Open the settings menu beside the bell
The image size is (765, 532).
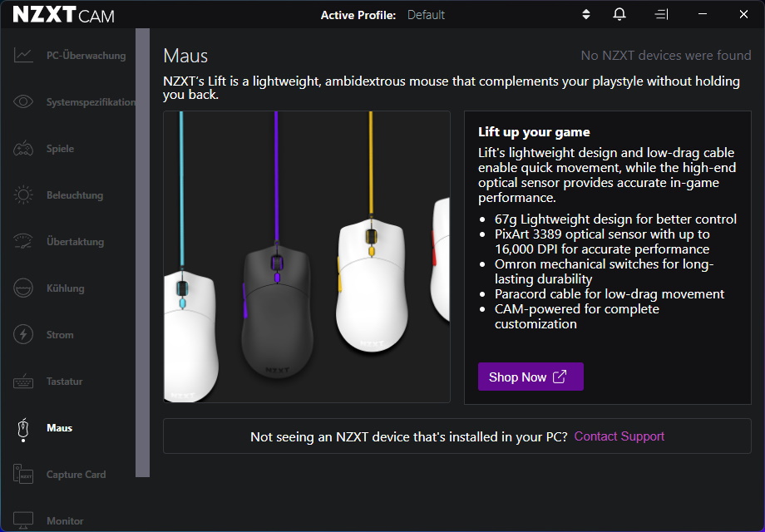pyautogui.click(x=661, y=14)
